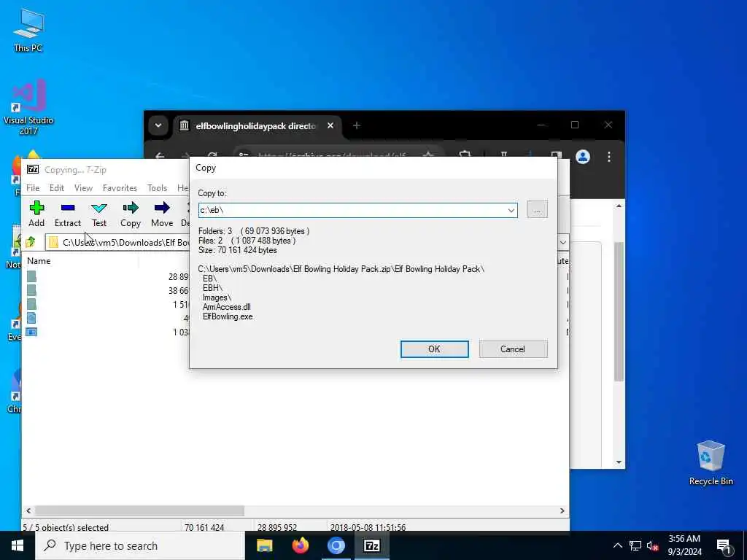Viewport: 747px width, 560px height.
Task: Expand the 7-Zip address bar dropdown
Action: tap(562, 242)
